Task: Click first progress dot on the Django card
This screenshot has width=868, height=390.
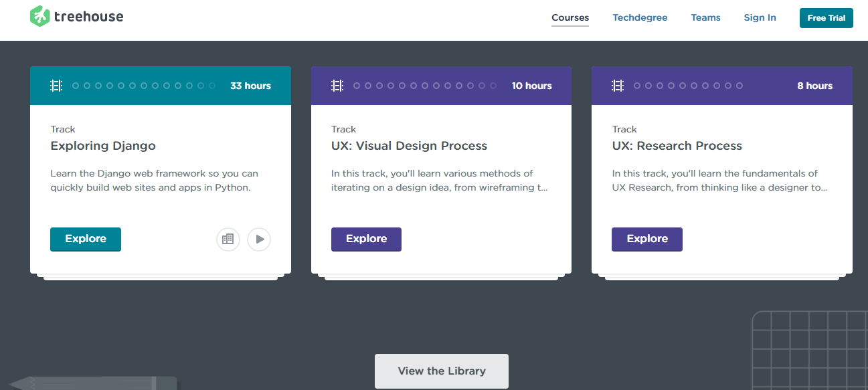Action: (x=76, y=86)
